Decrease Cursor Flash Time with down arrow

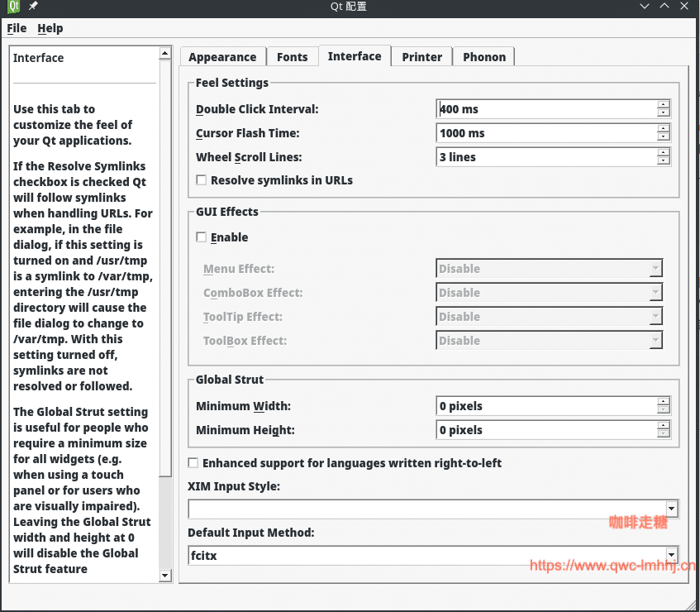(x=664, y=136)
